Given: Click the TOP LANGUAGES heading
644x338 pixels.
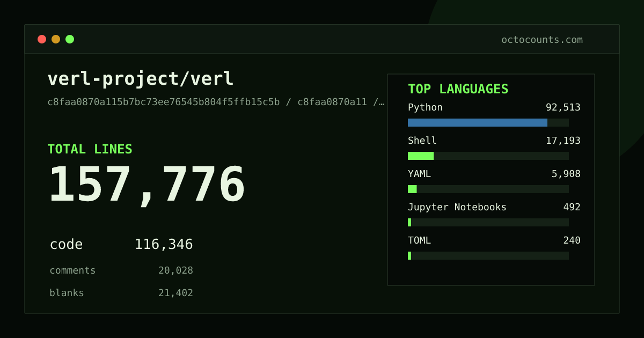Looking at the screenshot, I should [x=458, y=89].
